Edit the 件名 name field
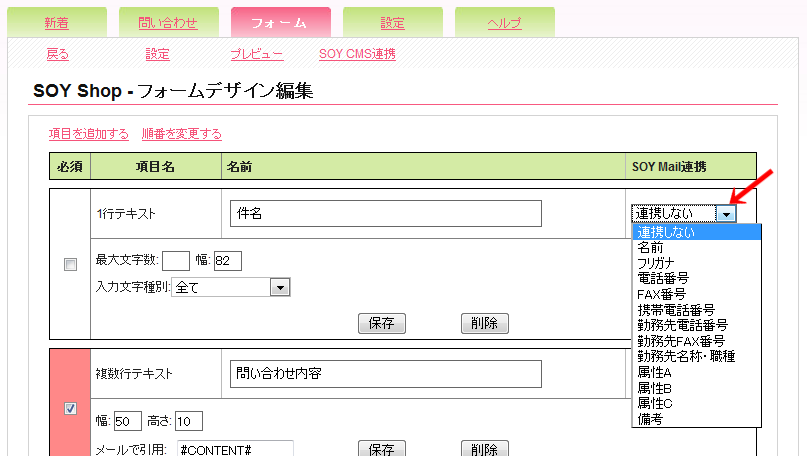Screen dimensions: 807x456 [386, 214]
